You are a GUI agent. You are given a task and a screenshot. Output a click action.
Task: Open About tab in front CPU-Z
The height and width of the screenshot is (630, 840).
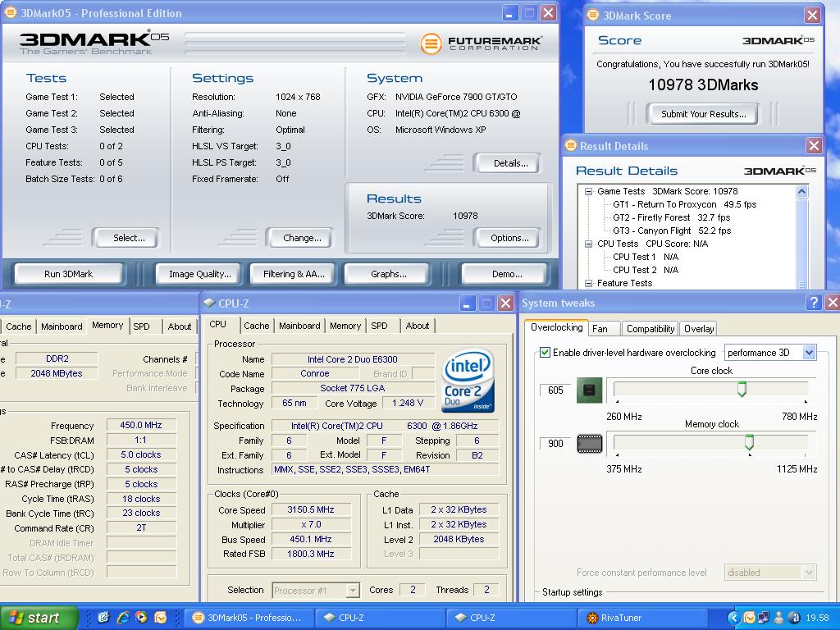tap(418, 326)
